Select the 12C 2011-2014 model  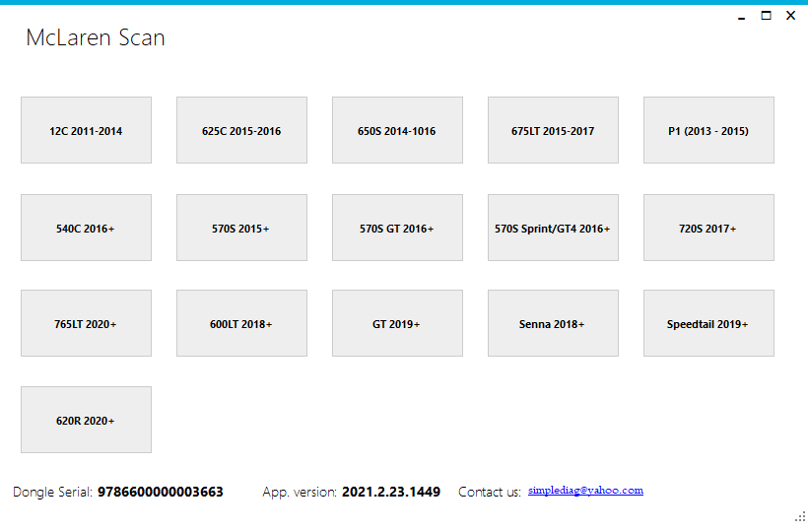(86, 130)
